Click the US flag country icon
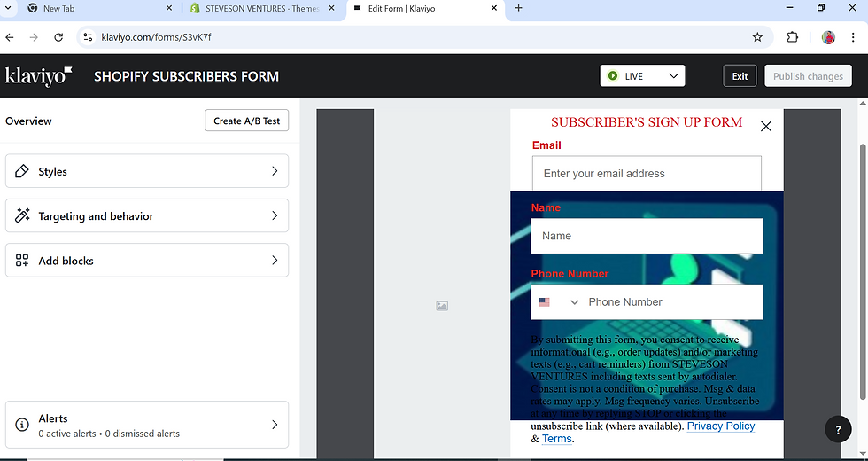The image size is (868, 461). pyautogui.click(x=544, y=302)
